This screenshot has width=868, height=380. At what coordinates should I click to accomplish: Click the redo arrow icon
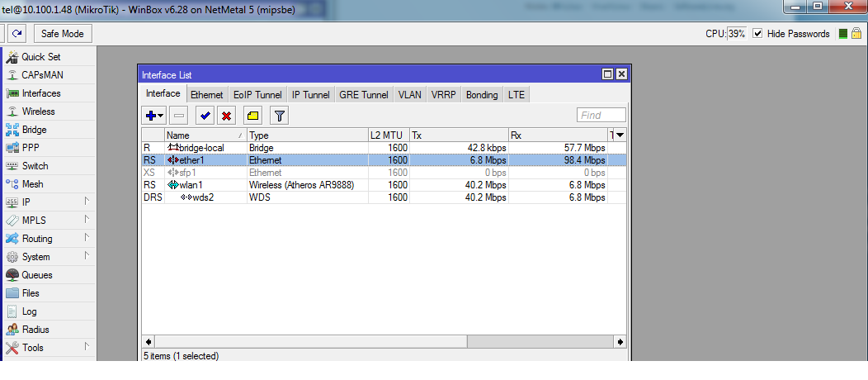pyautogui.click(x=17, y=33)
